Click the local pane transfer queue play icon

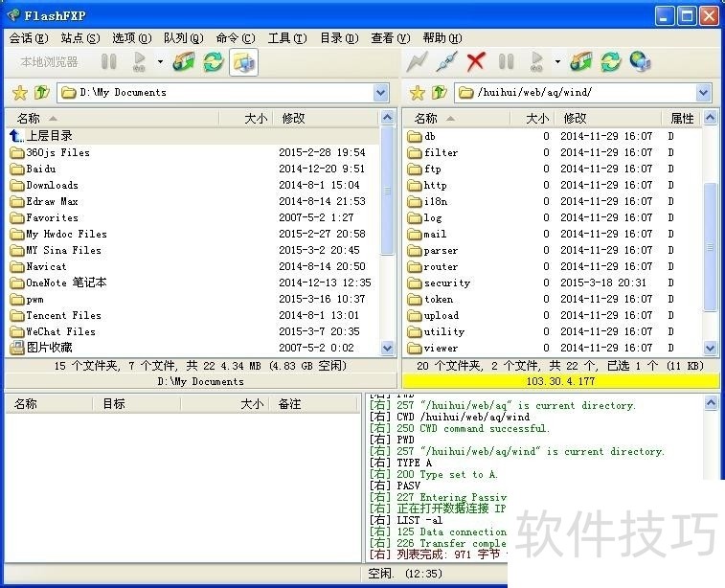click(139, 61)
